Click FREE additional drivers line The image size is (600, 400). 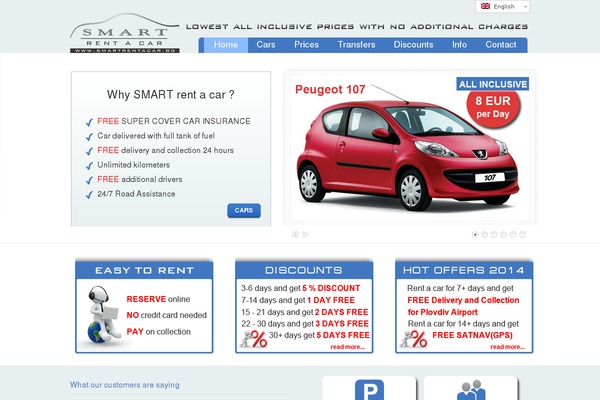[140, 180]
